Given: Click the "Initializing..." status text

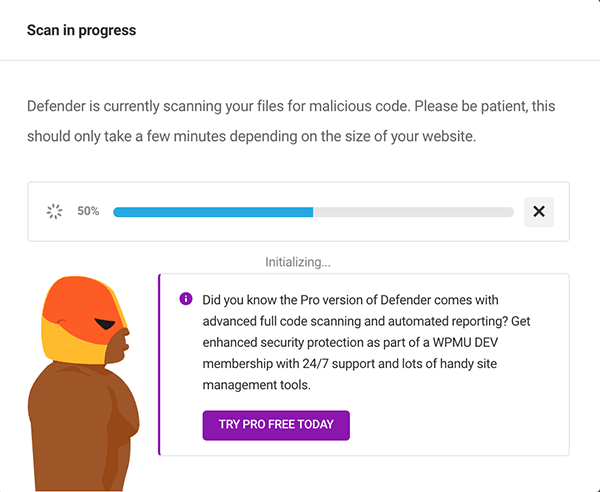Looking at the screenshot, I should point(298,262).
